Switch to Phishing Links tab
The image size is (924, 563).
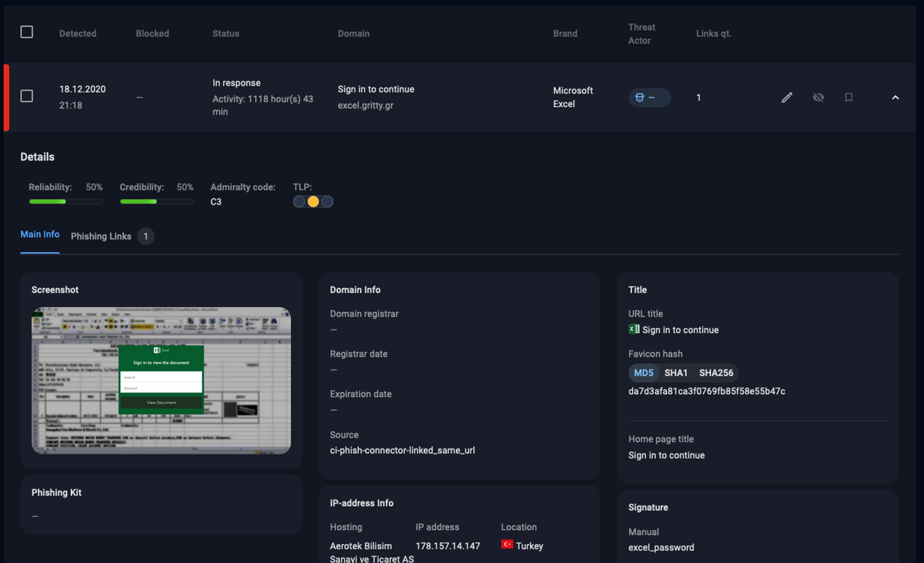pyautogui.click(x=101, y=236)
